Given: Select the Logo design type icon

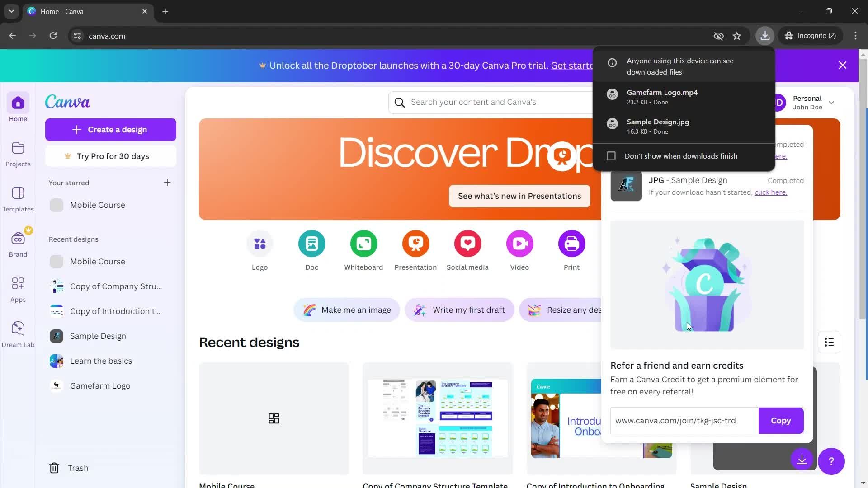Looking at the screenshot, I should click(x=260, y=244).
